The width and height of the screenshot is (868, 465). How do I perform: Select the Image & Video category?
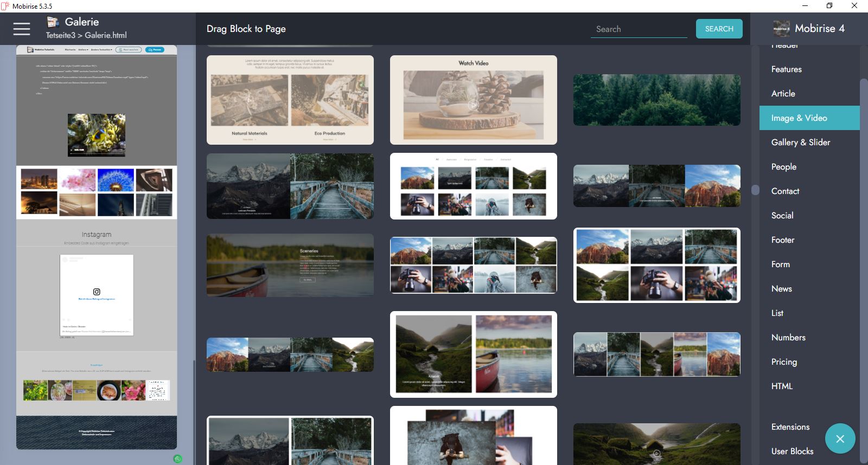(799, 118)
